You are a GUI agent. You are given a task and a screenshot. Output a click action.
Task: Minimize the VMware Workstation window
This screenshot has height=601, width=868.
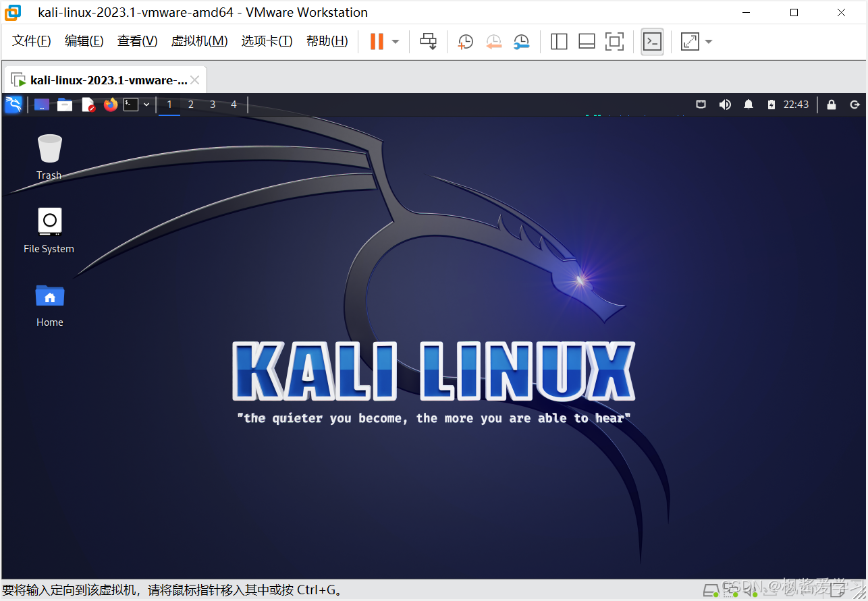(x=746, y=12)
